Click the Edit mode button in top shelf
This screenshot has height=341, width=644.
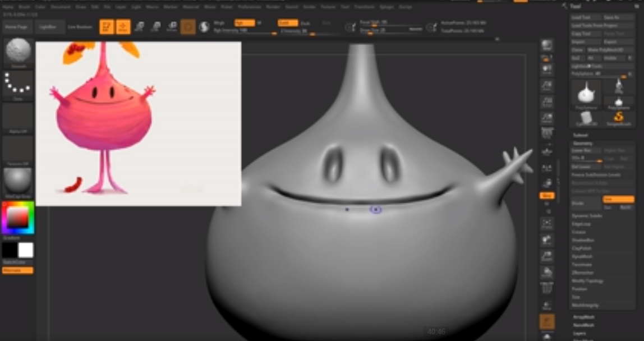pos(107,27)
